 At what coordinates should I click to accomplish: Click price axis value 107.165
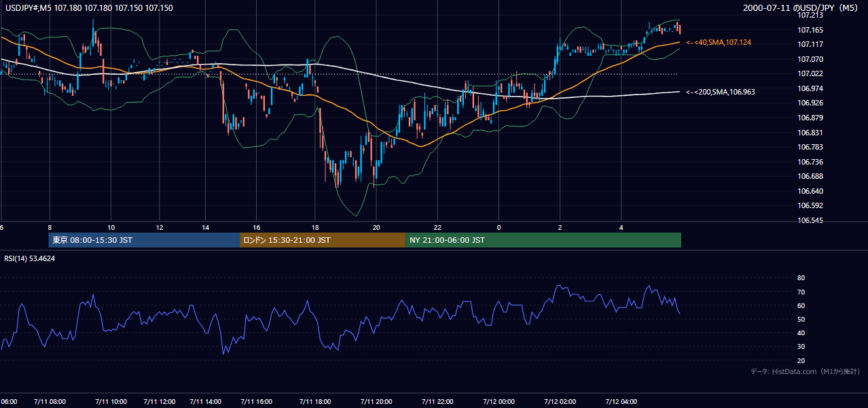click(810, 30)
